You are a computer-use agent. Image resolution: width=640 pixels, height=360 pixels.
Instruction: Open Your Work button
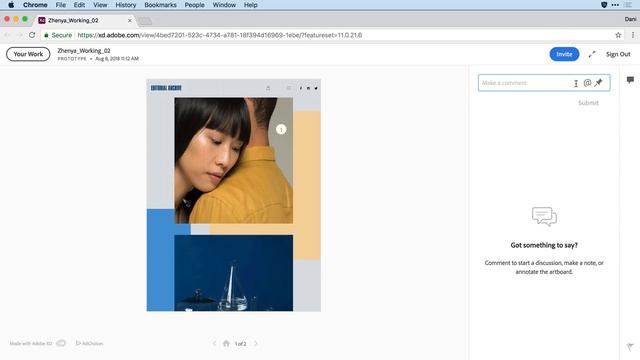click(x=28, y=54)
